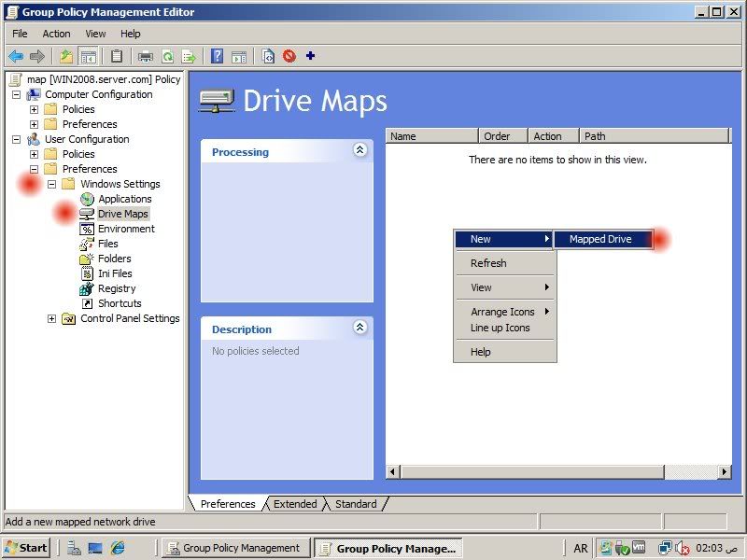The height and width of the screenshot is (560, 747).
Task: Select the Drive Maps tree node
Action: click(123, 214)
